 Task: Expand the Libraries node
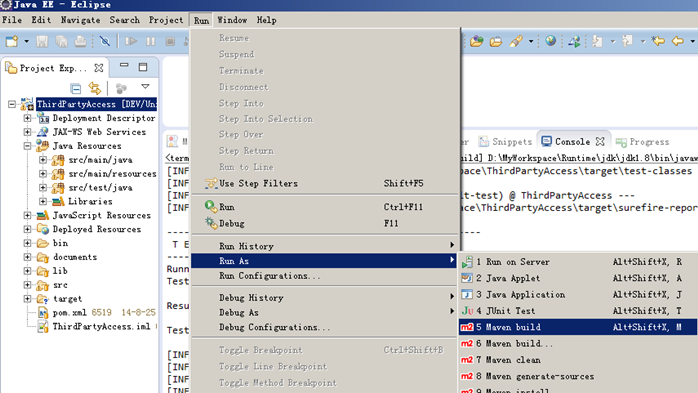[43, 202]
